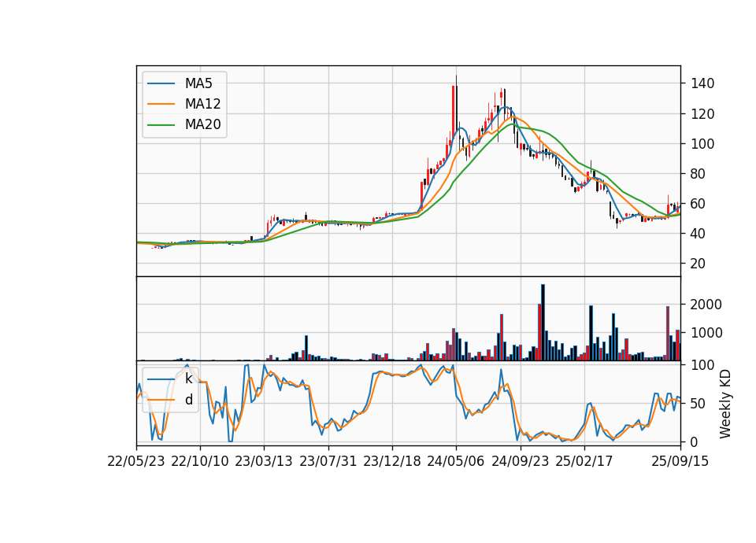Click the date label 24/05/06
This screenshot has height=543, width=756.
tap(456, 461)
